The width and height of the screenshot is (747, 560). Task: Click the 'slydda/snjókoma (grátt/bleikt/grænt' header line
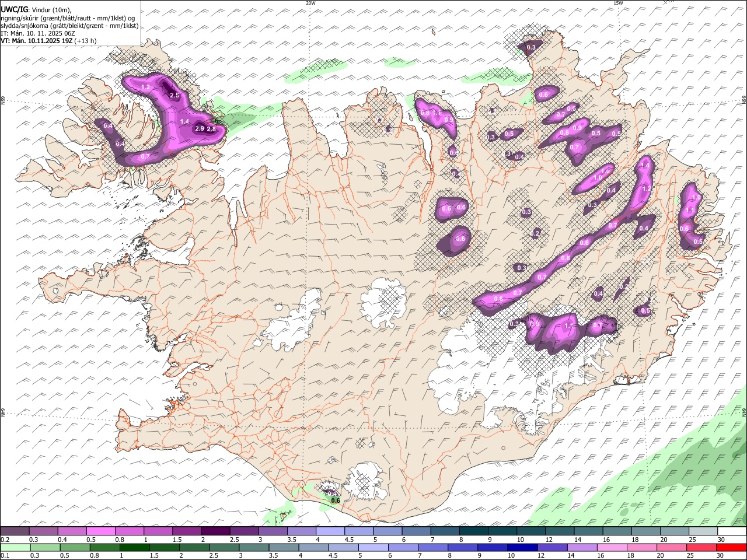point(69,26)
